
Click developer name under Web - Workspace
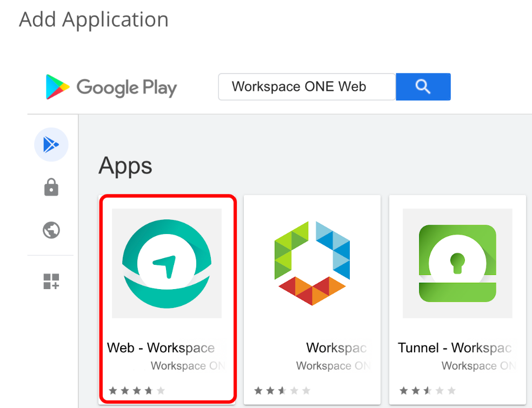[187, 366]
